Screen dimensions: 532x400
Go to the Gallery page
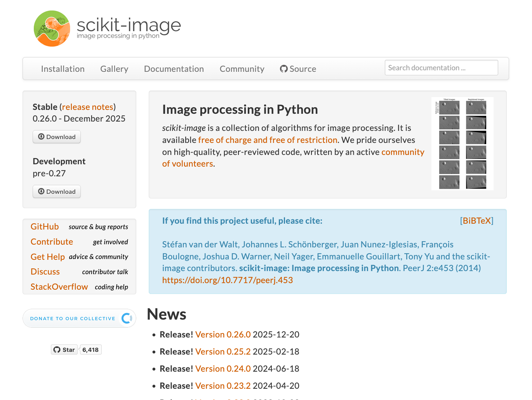114,69
